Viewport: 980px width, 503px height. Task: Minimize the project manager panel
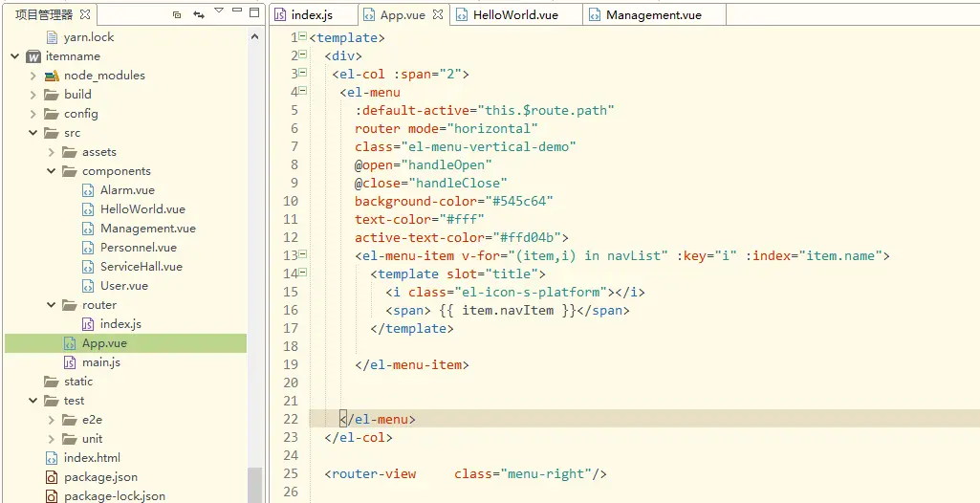[x=237, y=11]
